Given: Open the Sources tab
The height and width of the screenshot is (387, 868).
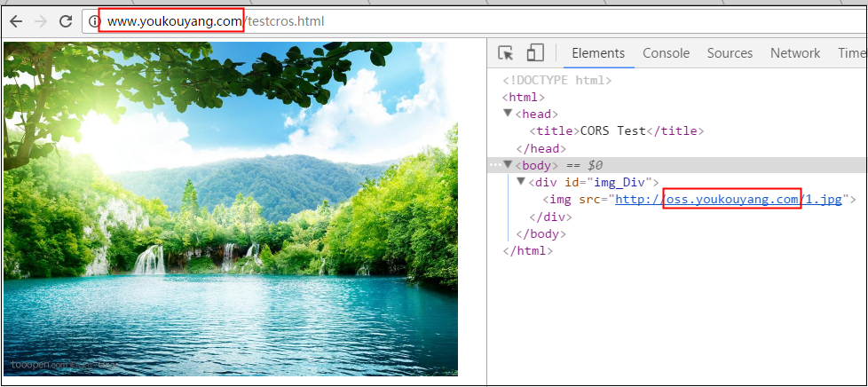Looking at the screenshot, I should click(730, 53).
